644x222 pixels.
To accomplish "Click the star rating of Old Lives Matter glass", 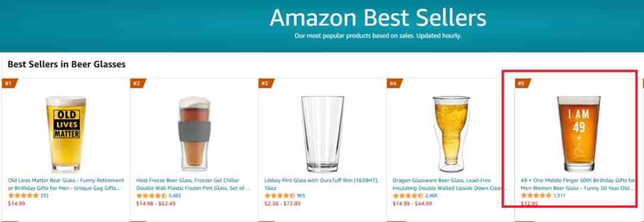I will (x=23, y=196).
